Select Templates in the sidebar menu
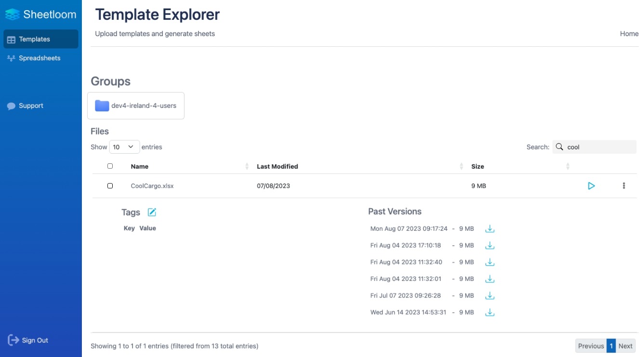Screen dimensions: 644x357 [35, 40]
